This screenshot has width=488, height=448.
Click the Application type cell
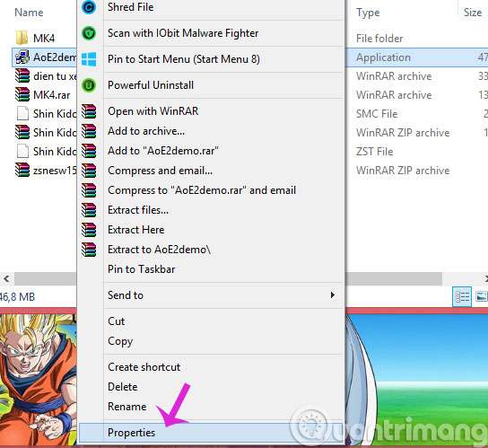pos(383,57)
